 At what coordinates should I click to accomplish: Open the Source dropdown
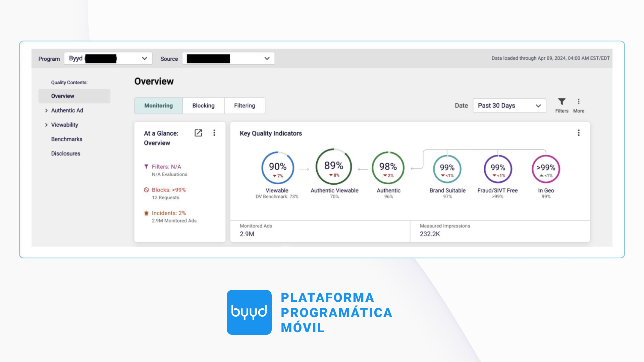click(x=228, y=59)
